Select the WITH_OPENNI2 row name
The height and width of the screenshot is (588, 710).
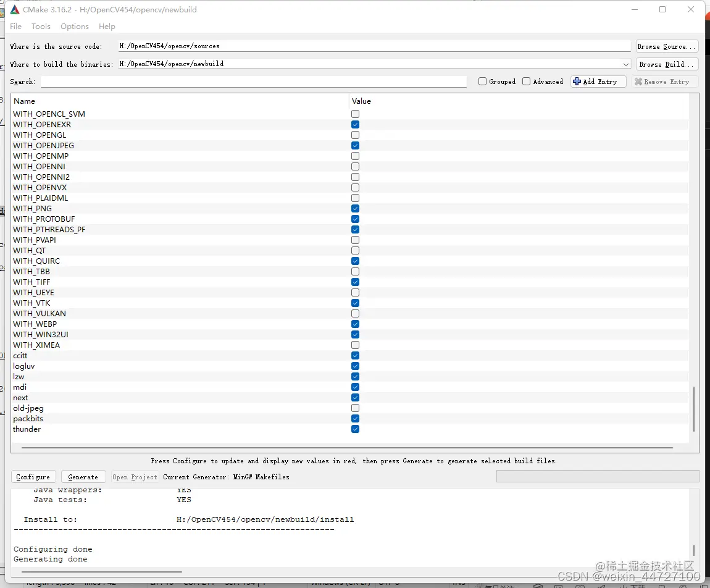tap(41, 177)
